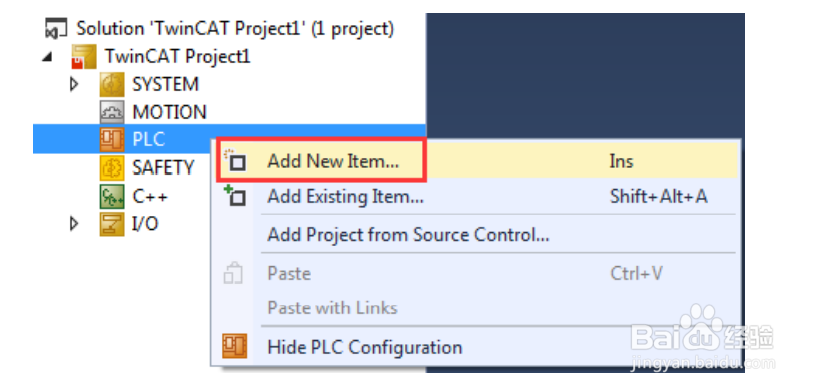Screen dimensions: 822x392
Task: Click the TwinCAT Project1 project icon
Action: click(x=84, y=57)
